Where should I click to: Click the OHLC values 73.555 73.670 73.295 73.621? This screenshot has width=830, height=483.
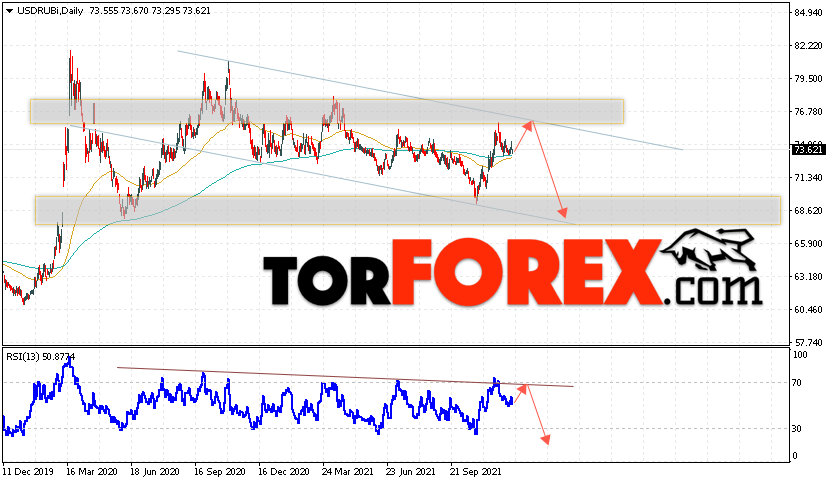point(150,11)
